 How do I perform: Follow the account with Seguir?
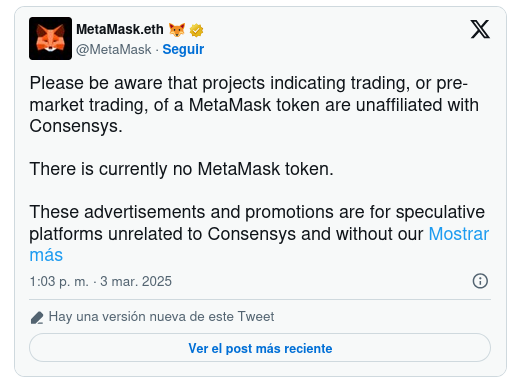183,49
